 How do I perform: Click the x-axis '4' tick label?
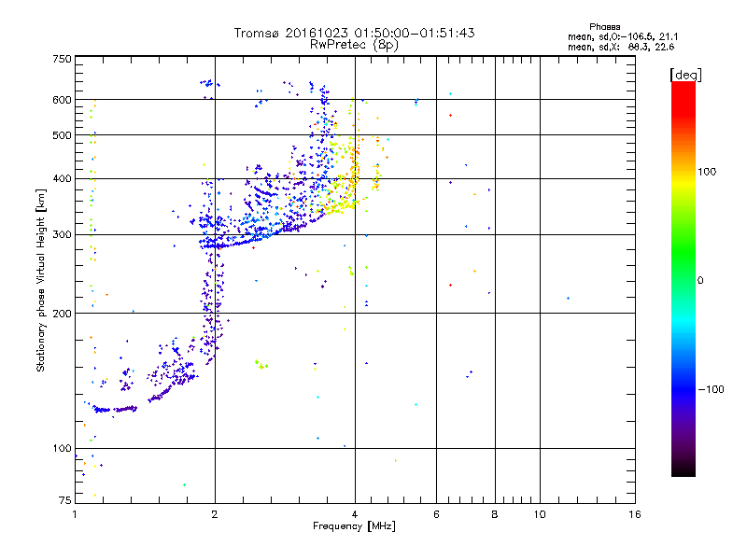[355, 514]
